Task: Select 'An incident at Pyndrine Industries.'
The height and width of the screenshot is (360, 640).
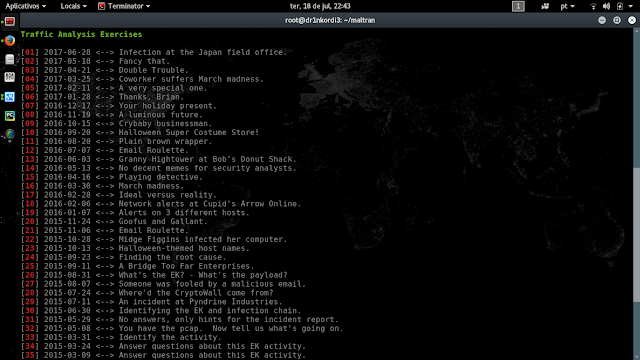Action: 151,302
